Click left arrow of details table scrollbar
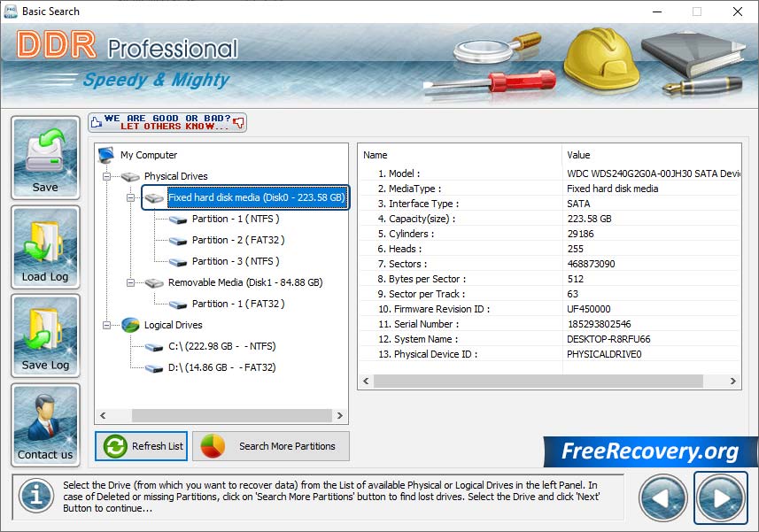Image resolution: width=759 pixels, height=532 pixels. (x=366, y=382)
